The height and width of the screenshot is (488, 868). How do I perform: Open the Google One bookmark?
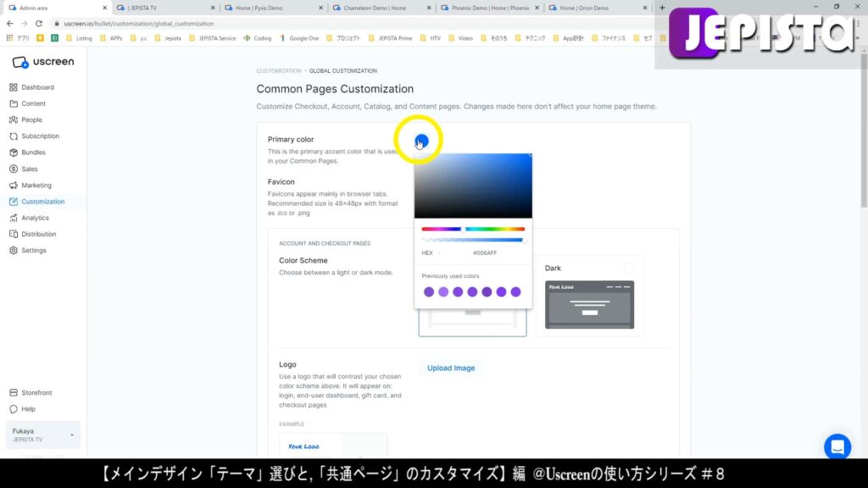(x=299, y=38)
